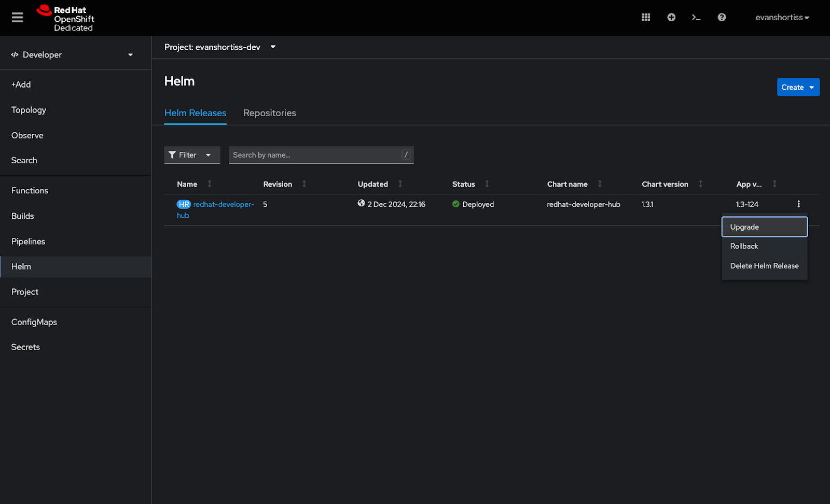This screenshot has width=830, height=504.
Task: Open Pipelines in the sidebar
Action: click(76, 241)
